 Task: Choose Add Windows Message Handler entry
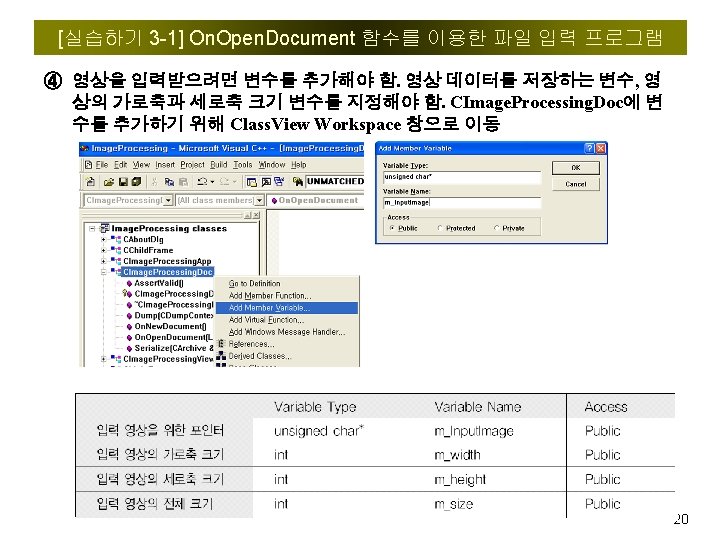287,332
